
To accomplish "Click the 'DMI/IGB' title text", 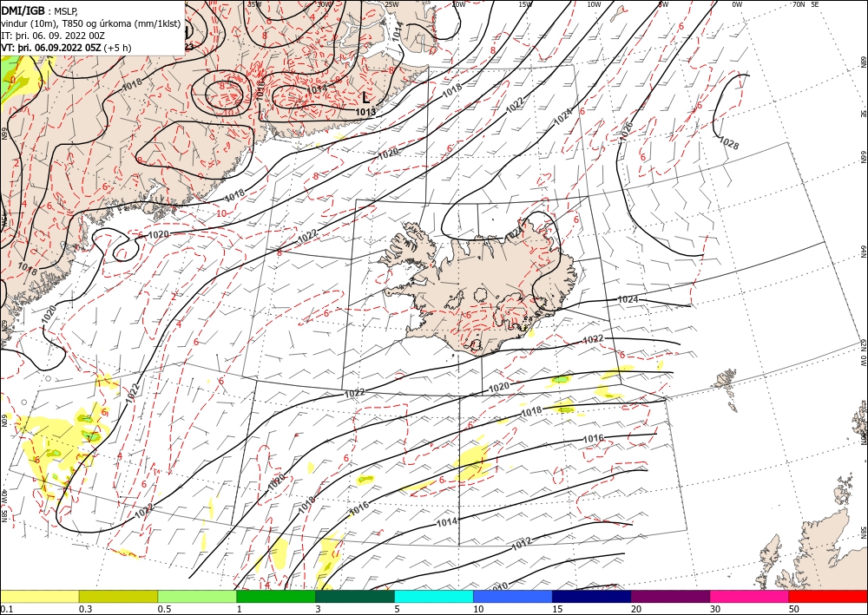I will click(23, 10).
